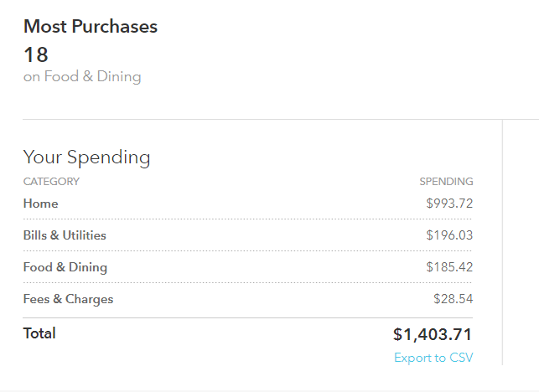539x392 pixels.
Task: Click the $28.54 Fees & Charges amount
Action: [453, 299]
